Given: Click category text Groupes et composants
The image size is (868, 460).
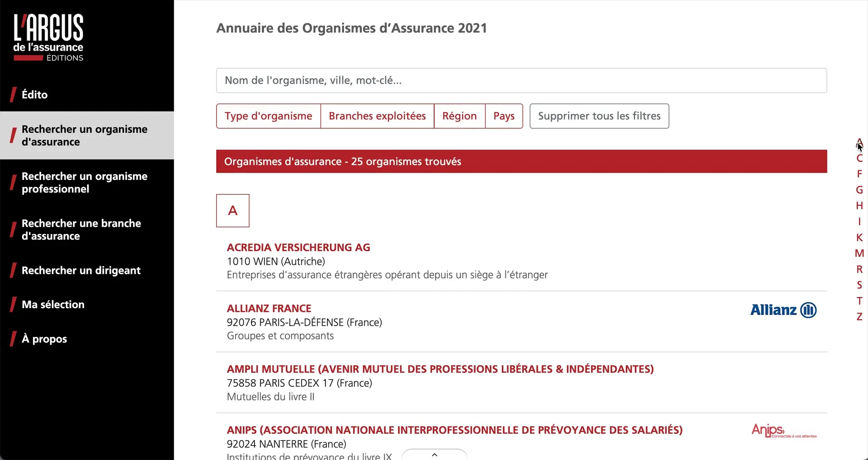Looking at the screenshot, I should point(280,336).
